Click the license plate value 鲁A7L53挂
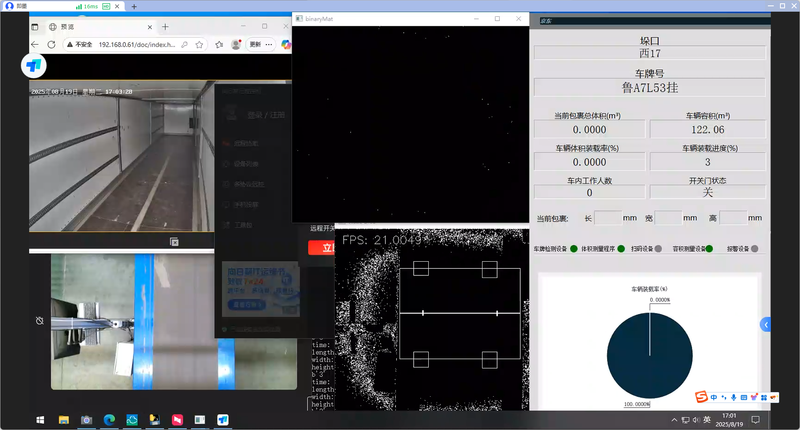This screenshot has height=430, width=800. click(x=649, y=88)
